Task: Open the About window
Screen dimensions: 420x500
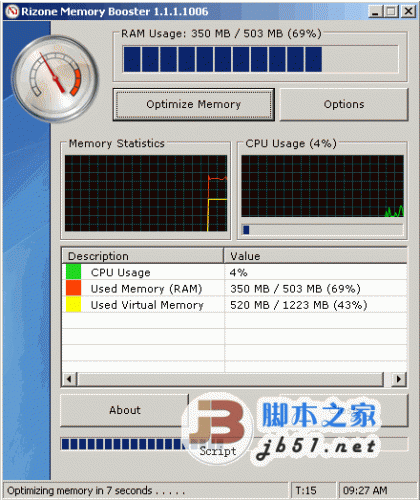Action: click(x=125, y=410)
